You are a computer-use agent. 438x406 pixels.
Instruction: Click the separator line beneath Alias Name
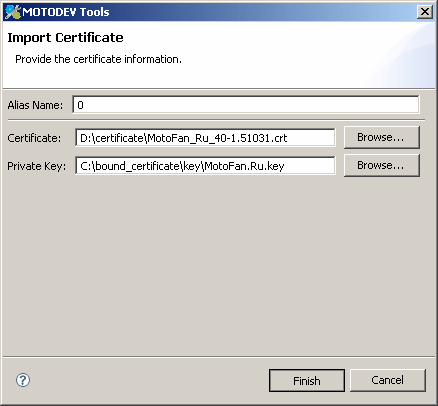(216, 120)
